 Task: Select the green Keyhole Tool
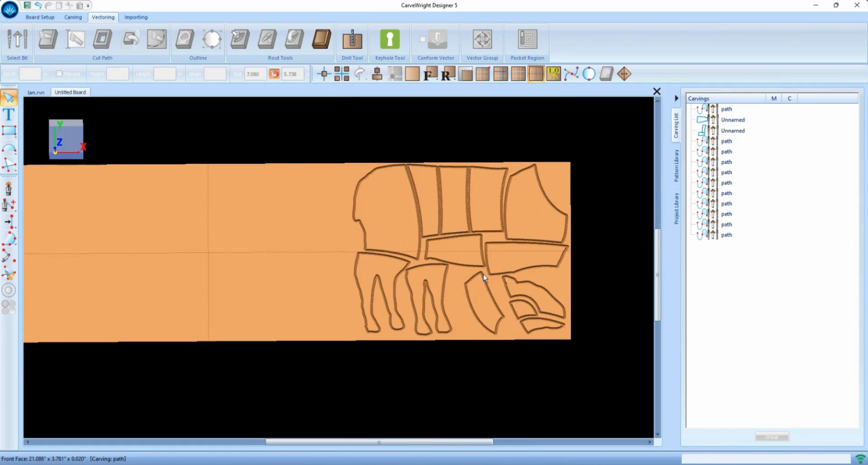[390, 40]
